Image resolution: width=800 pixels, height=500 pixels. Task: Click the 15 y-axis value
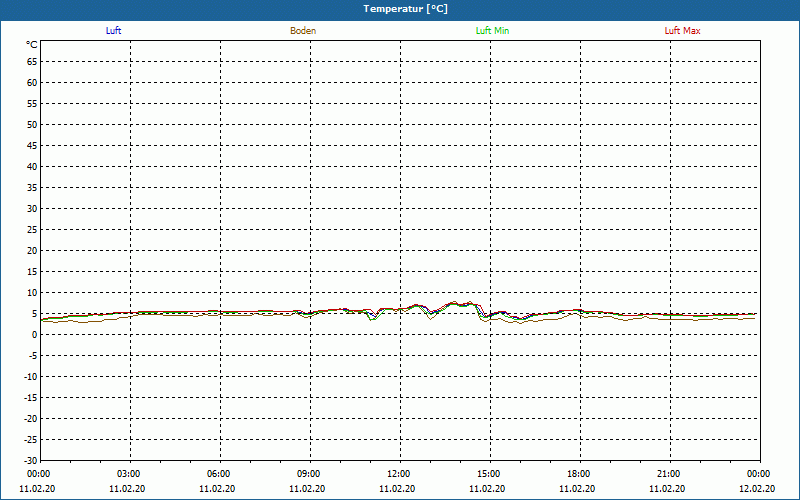click(32, 271)
